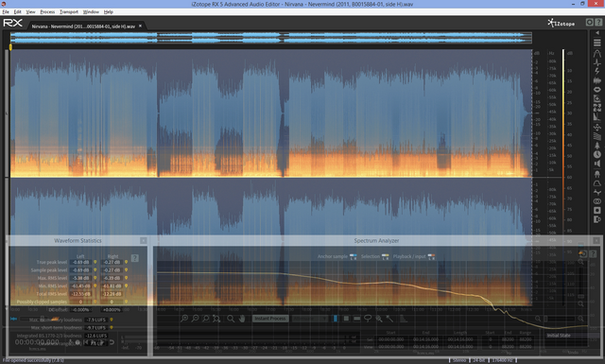This screenshot has width=605, height=364.
Task: Open the Transport menu
Action: coord(69,12)
